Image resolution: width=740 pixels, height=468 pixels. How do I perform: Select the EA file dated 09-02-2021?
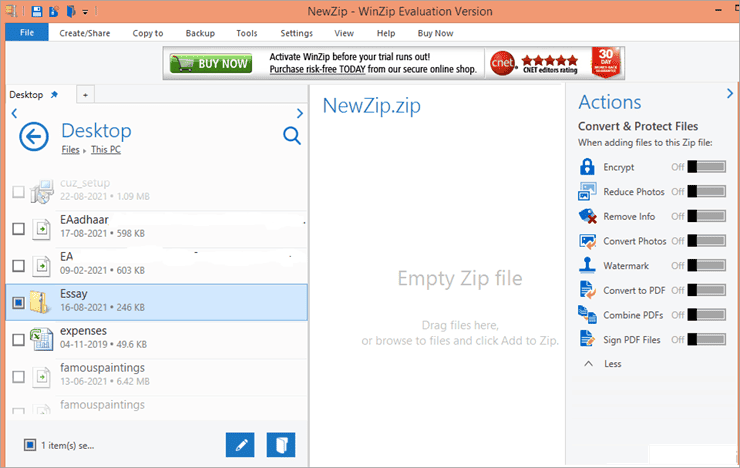tap(156, 266)
